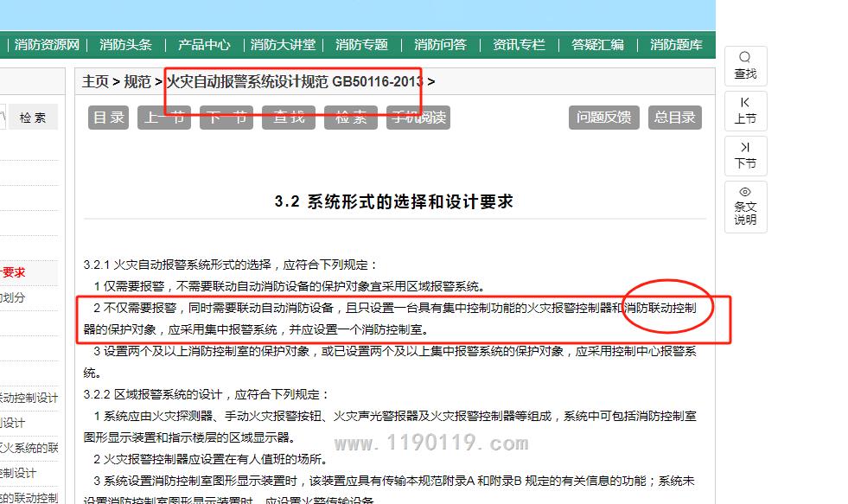Open 消防资源网 in the navigation bar
This screenshot has height=504, width=848.
pos(47,45)
